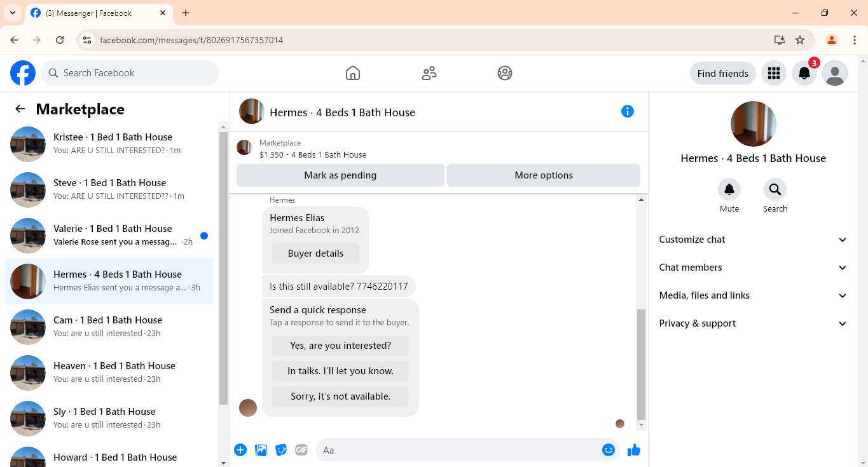Mute the Hermes conversation
This screenshot has height=467, width=868.
coord(729,189)
